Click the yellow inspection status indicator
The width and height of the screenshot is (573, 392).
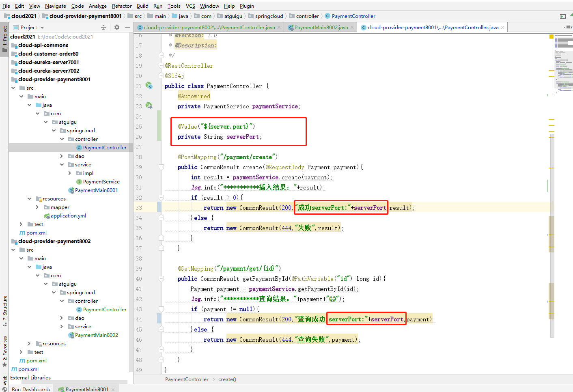click(551, 37)
